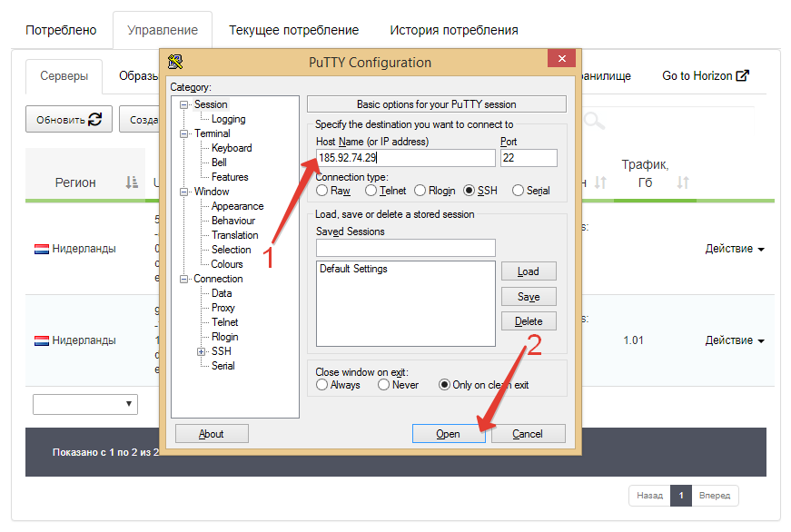Expand the SSH tree node

202,351
